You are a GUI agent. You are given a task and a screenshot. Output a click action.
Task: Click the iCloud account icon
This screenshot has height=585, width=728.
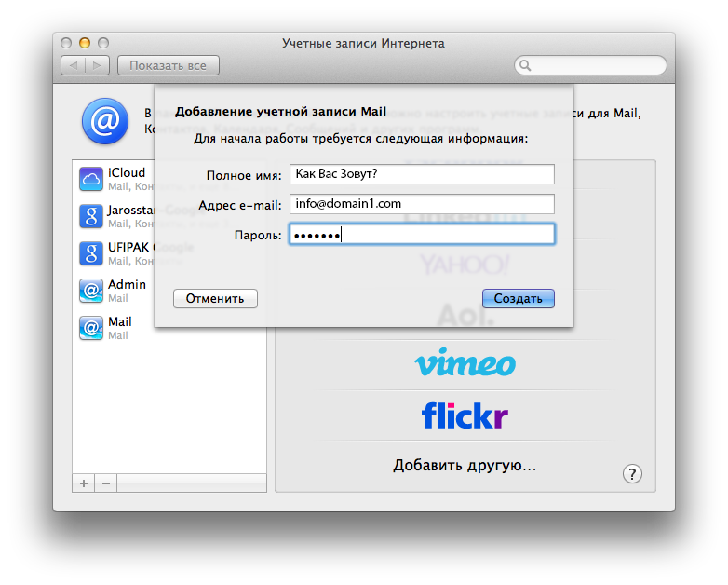(91, 180)
